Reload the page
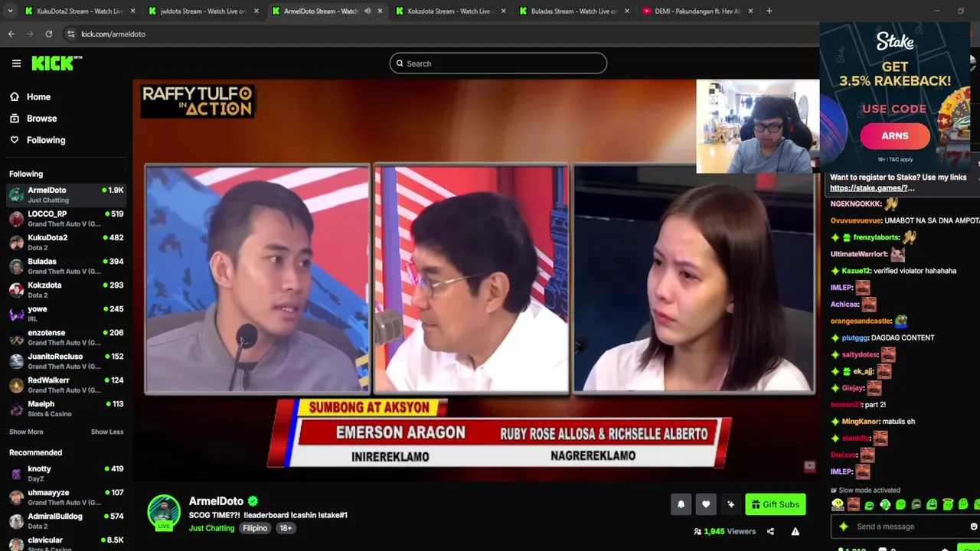980x551 pixels. click(x=48, y=34)
